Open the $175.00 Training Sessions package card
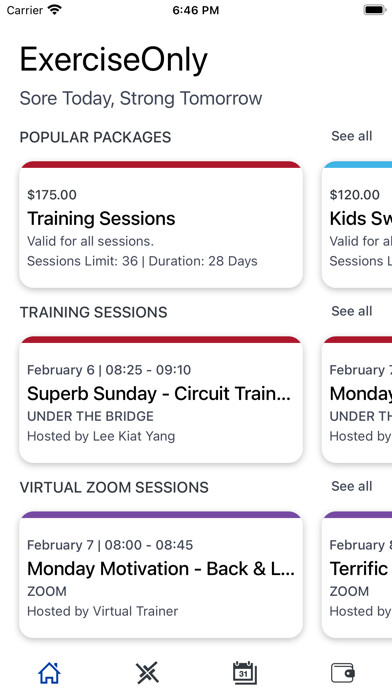The image size is (392, 696). 161,225
